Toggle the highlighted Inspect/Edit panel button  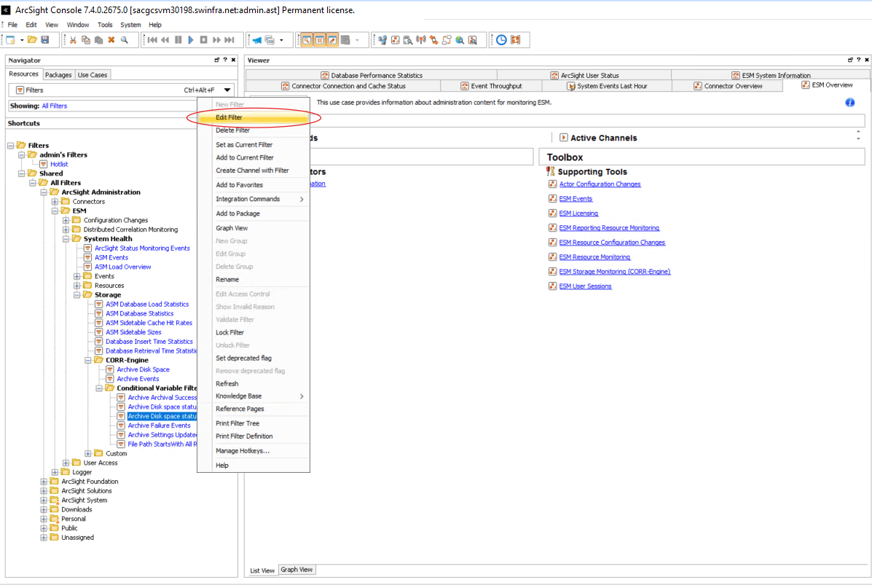click(331, 40)
